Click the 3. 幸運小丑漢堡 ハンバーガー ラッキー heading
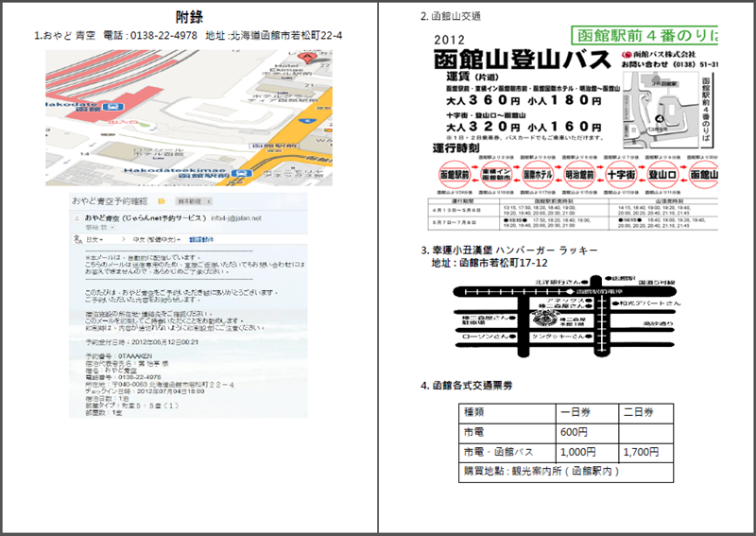 [x=509, y=251]
